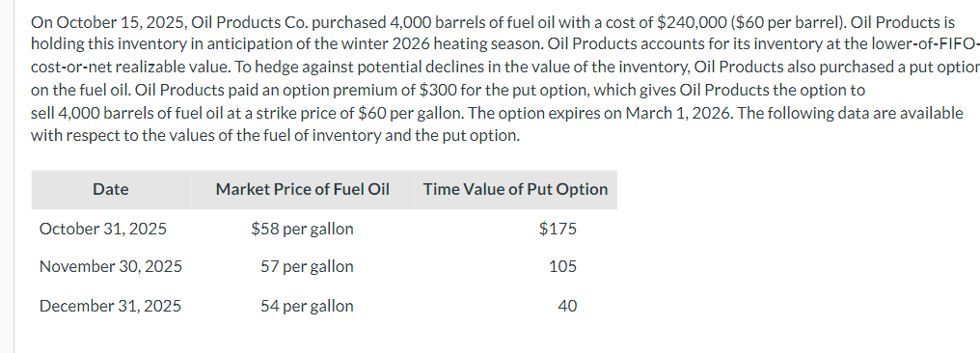Select the October 31, 2025 date cell
The image size is (980, 353).
point(103,229)
